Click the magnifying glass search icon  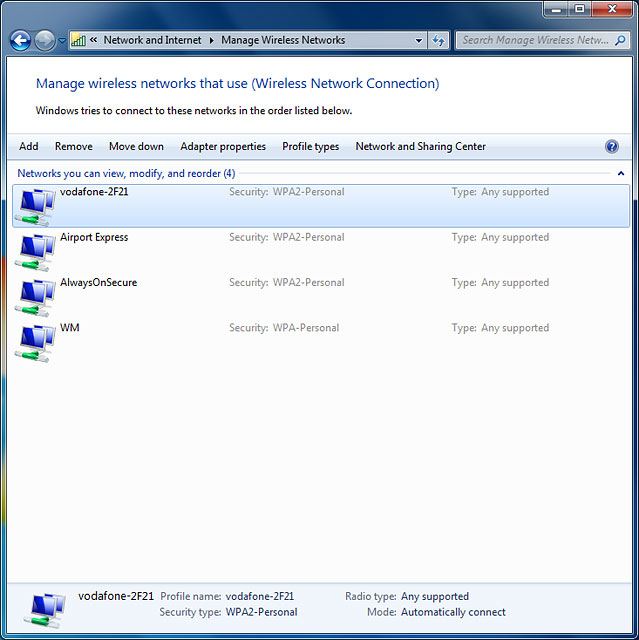620,40
